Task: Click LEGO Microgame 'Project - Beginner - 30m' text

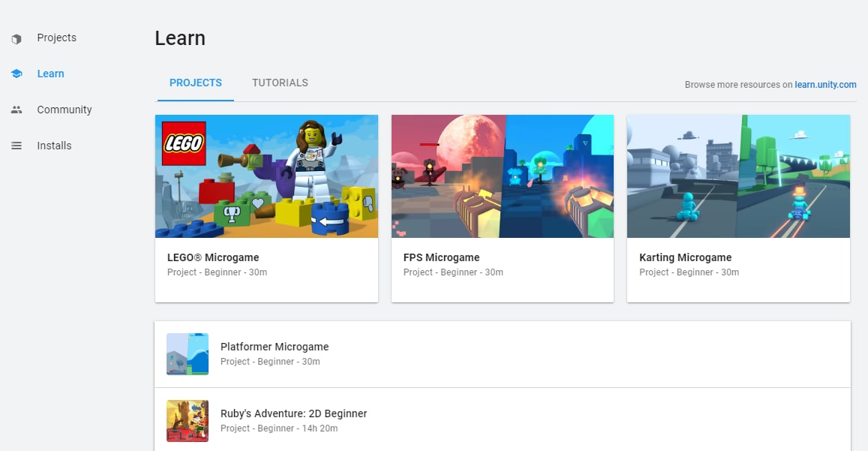Action: pyautogui.click(x=217, y=272)
